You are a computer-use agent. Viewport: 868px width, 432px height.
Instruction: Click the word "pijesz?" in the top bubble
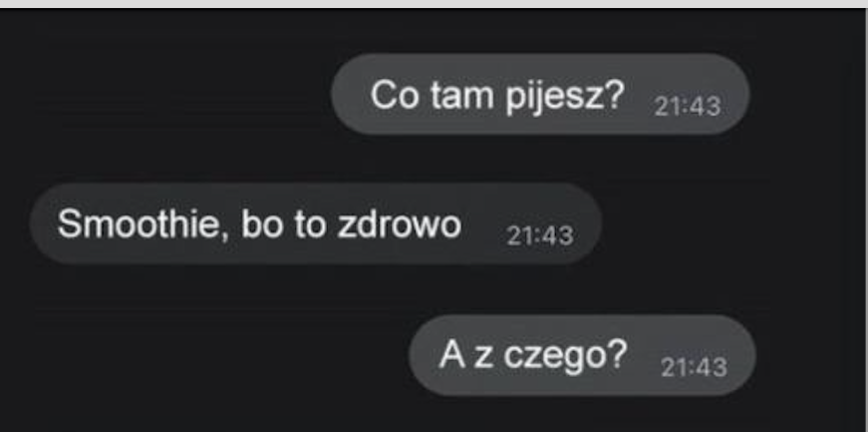coord(565,97)
